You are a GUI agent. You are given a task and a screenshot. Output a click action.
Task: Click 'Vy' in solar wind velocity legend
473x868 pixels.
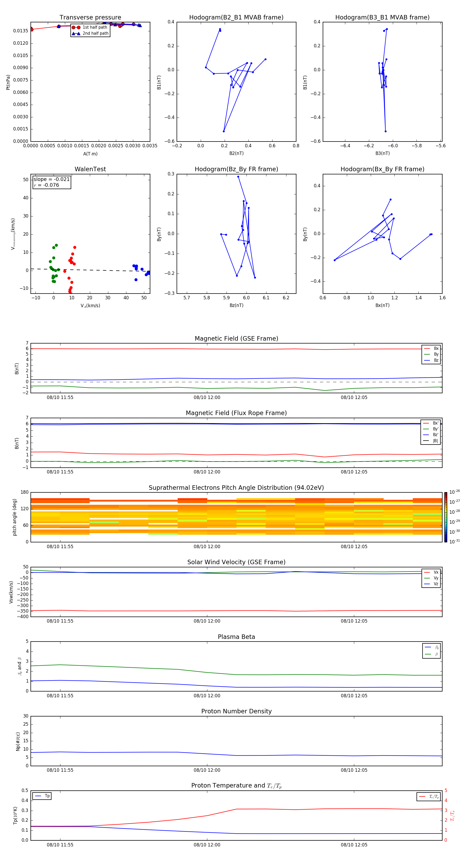click(431, 578)
